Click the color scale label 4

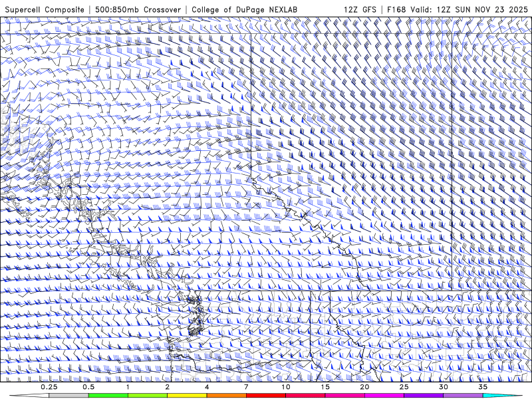207,387
